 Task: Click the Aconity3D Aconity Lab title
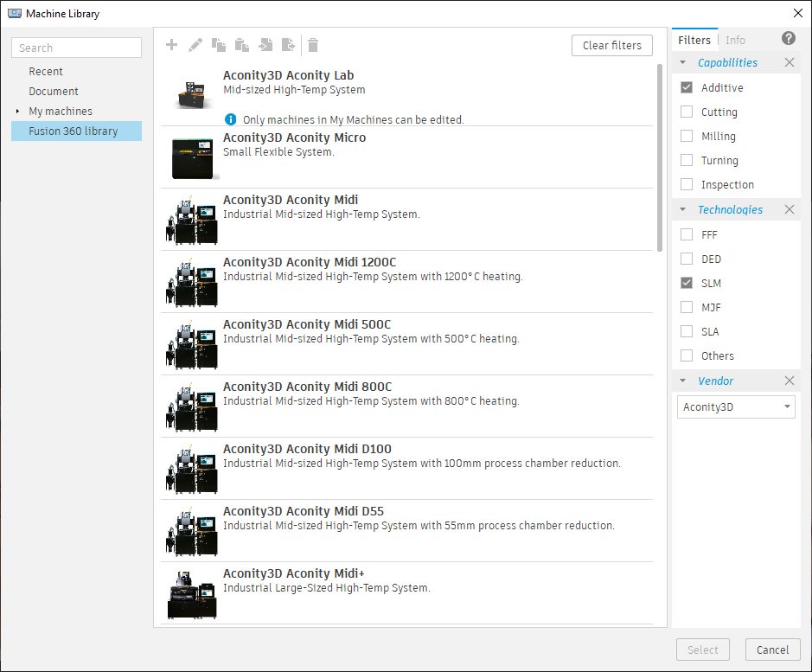pos(289,75)
